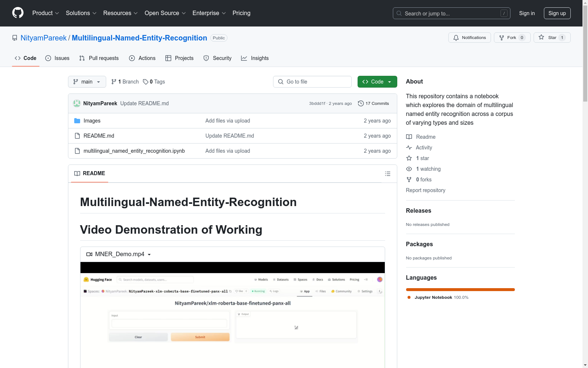588x368 pixels.
Task: Open the green Code dropdown
Action: [377, 82]
